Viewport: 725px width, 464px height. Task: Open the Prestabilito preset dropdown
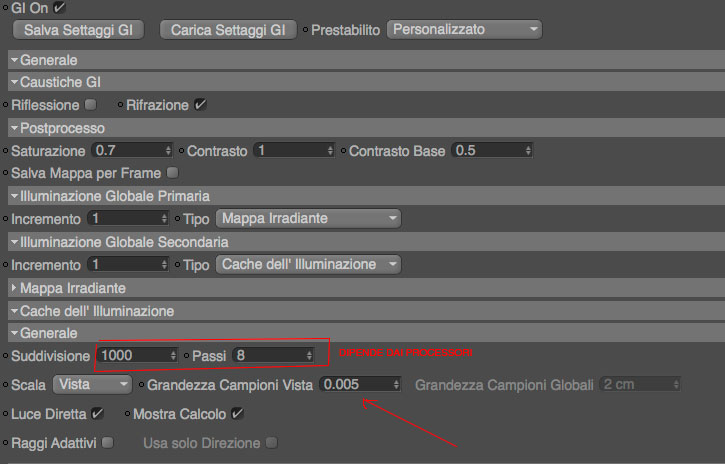(x=464, y=30)
